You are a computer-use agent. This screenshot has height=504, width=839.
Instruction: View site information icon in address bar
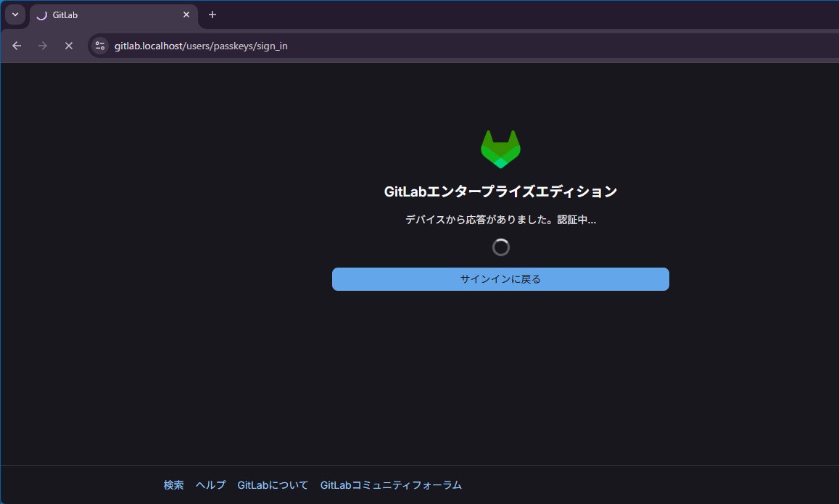(x=100, y=46)
